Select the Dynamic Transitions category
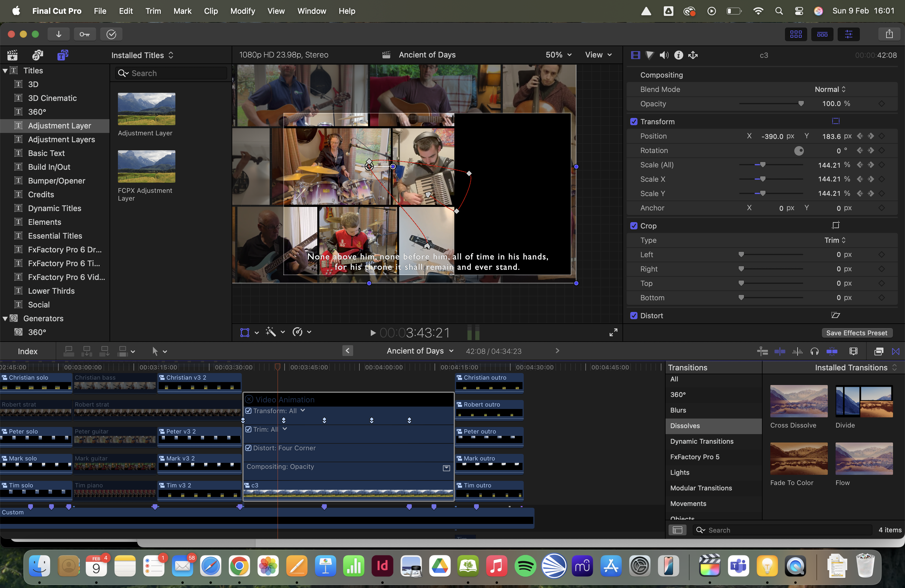This screenshot has width=905, height=588. (x=701, y=441)
